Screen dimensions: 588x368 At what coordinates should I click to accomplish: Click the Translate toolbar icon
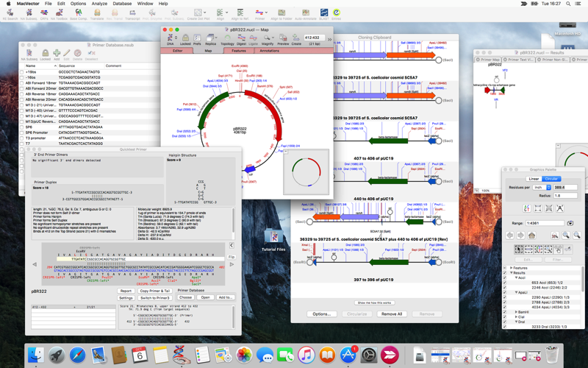[97, 13]
